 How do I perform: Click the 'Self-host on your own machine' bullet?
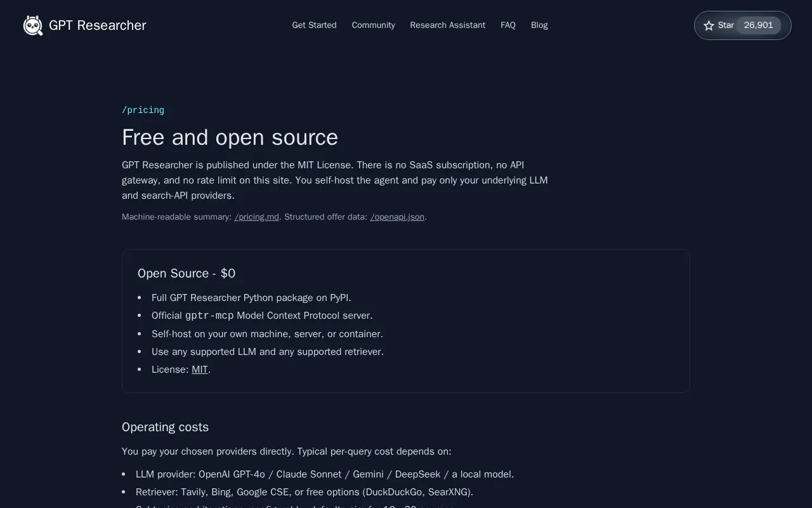tap(267, 334)
